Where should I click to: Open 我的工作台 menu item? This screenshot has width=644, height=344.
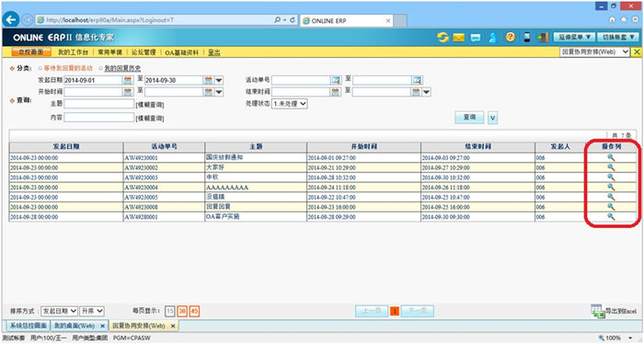tap(73, 52)
